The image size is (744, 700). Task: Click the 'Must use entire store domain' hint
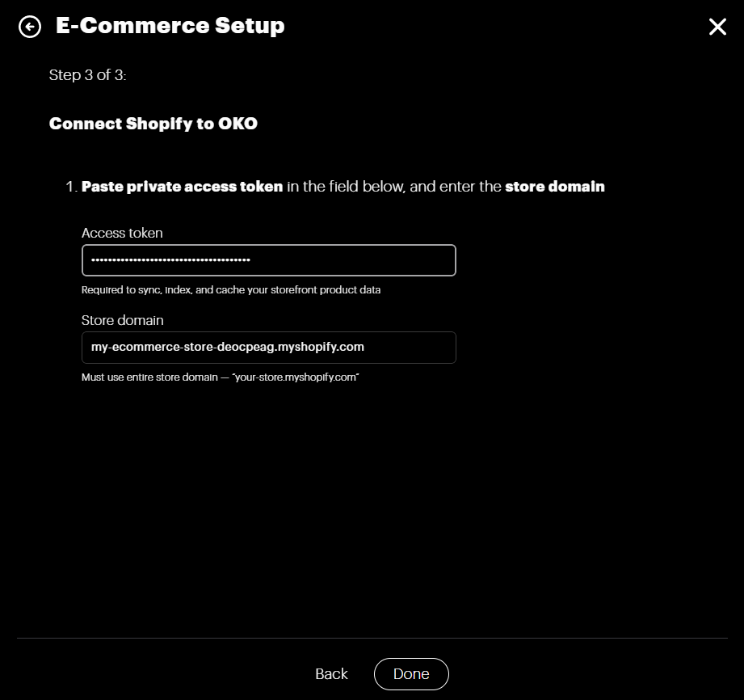point(221,377)
